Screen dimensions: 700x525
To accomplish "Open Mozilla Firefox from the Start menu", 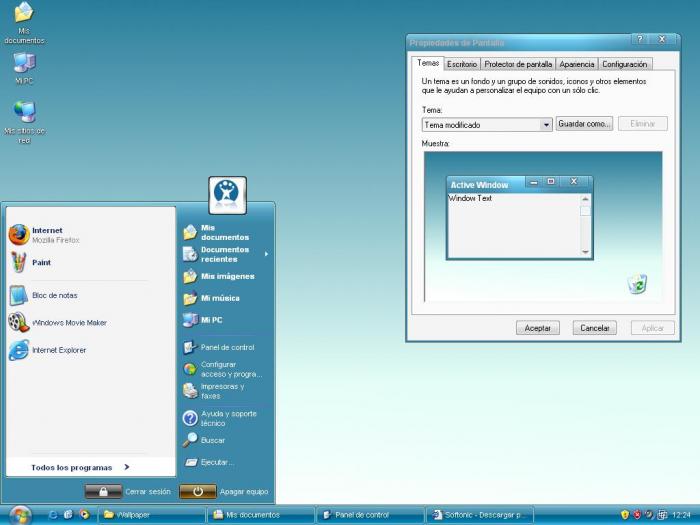I will click(x=45, y=235).
